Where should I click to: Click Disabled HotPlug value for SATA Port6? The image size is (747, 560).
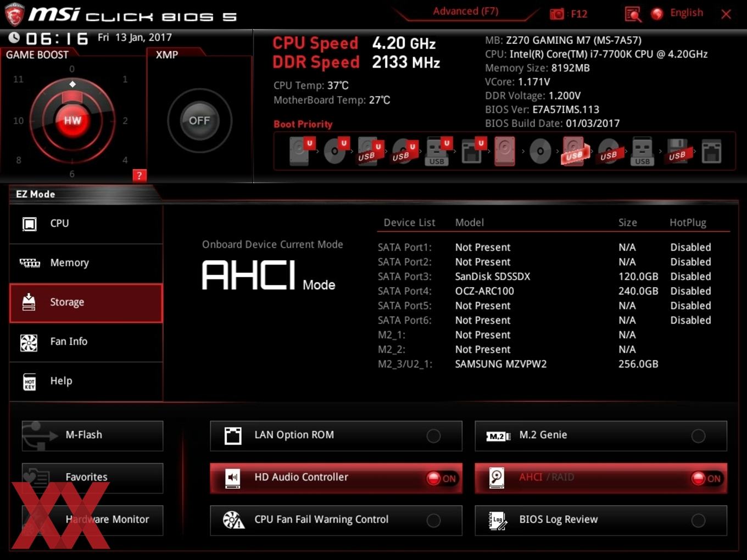click(x=690, y=320)
